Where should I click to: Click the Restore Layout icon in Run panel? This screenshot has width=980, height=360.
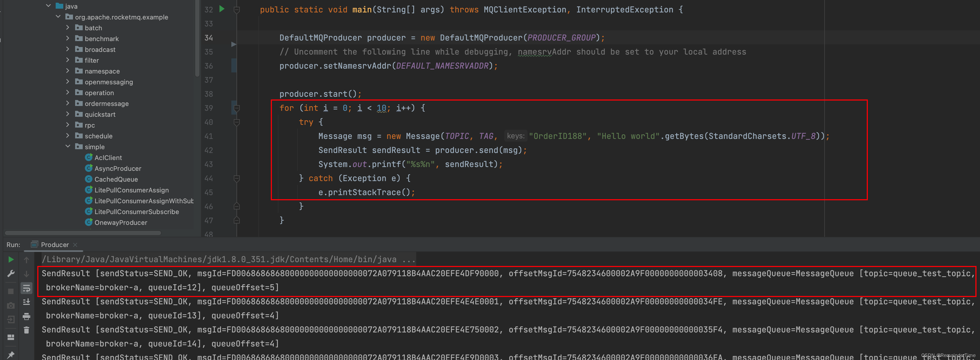11,337
